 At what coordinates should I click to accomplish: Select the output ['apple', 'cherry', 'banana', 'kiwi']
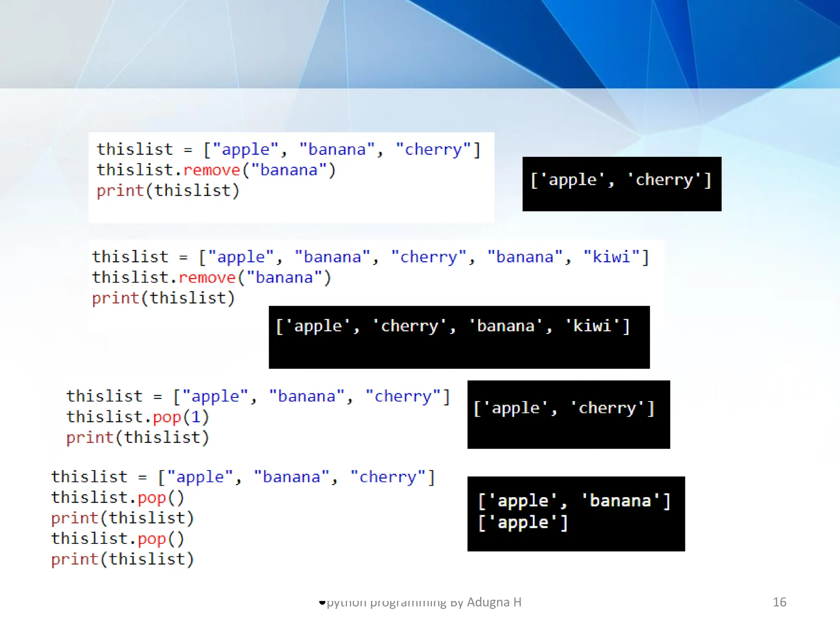click(x=453, y=326)
